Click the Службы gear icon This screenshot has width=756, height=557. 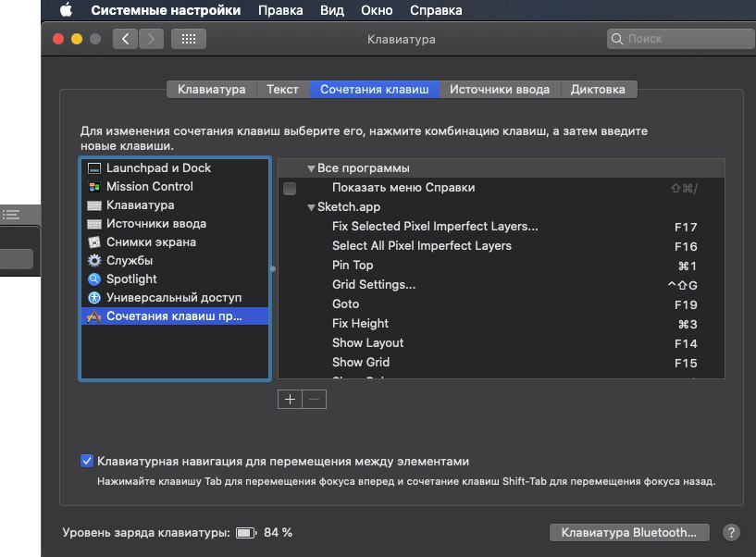pos(94,260)
